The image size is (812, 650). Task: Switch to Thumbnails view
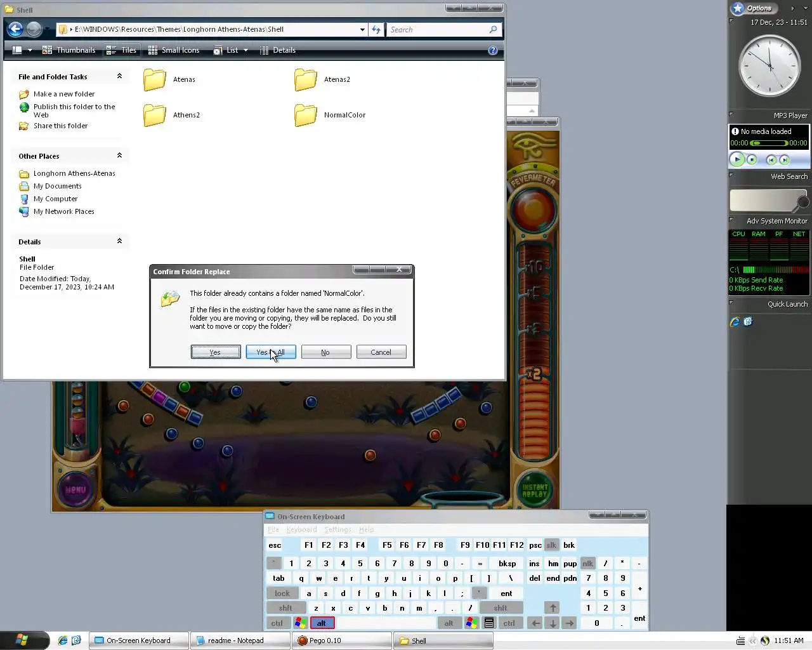pyautogui.click(x=69, y=50)
